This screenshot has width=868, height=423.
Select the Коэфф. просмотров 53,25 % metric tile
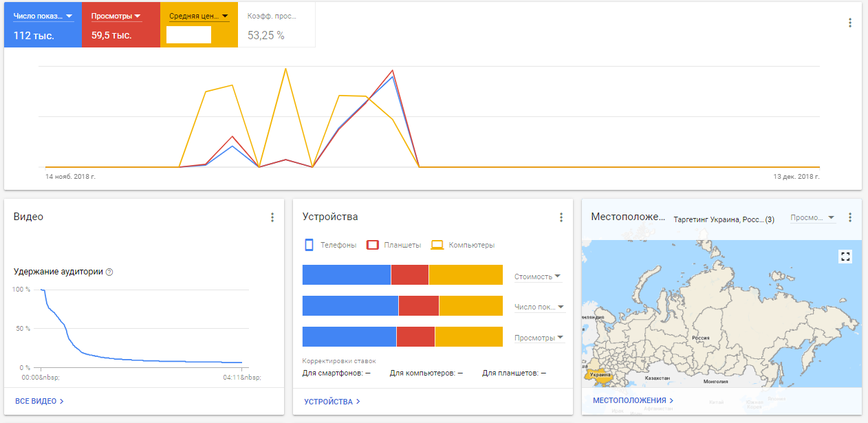coord(276,25)
